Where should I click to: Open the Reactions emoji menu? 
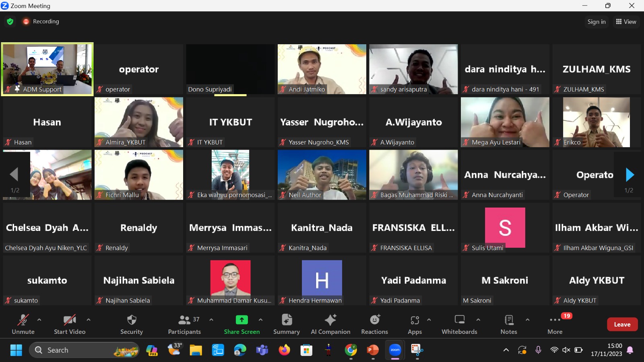pyautogui.click(x=375, y=320)
